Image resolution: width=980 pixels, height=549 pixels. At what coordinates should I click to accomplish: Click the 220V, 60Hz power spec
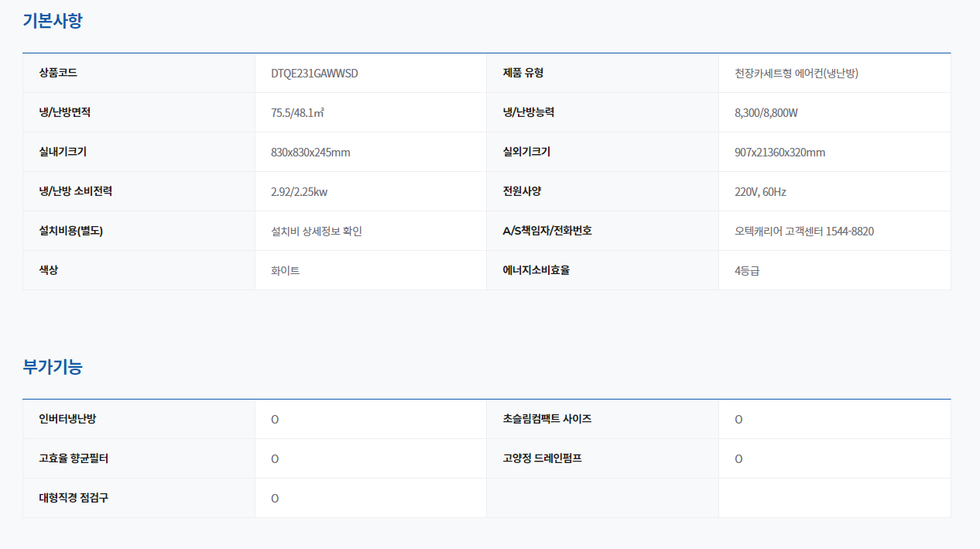(760, 192)
